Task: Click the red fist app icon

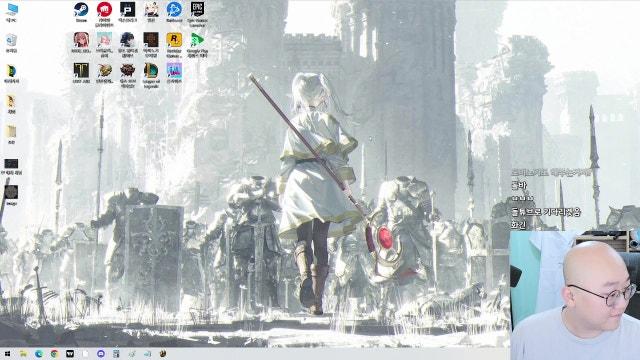Action: point(104,12)
